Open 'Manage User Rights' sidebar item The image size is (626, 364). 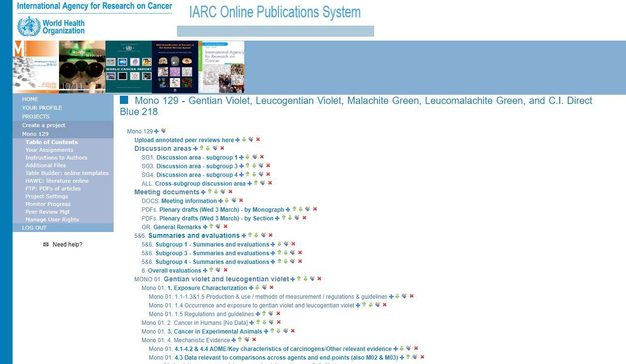click(x=52, y=219)
